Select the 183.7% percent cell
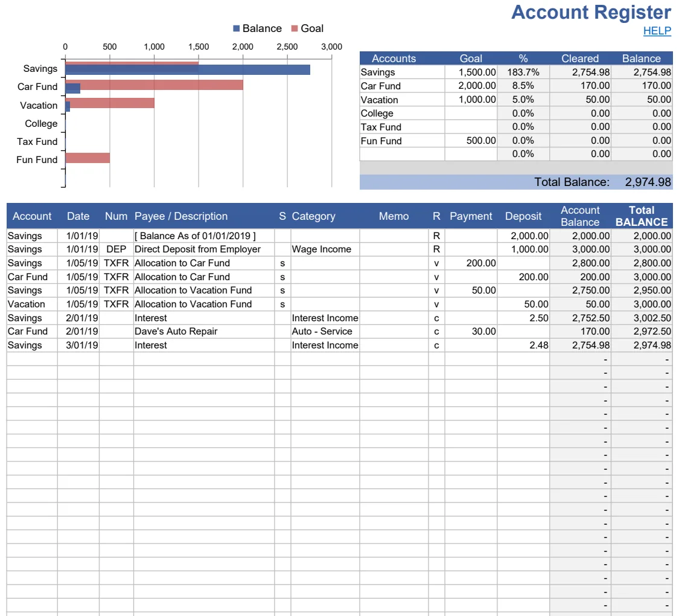The image size is (679, 616). [x=523, y=72]
